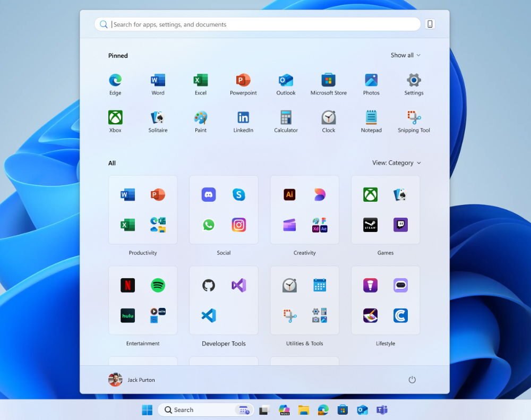Launch the pinned Powerpoint app
The height and width of the screenshot is (420, 531).
point(243,80)
